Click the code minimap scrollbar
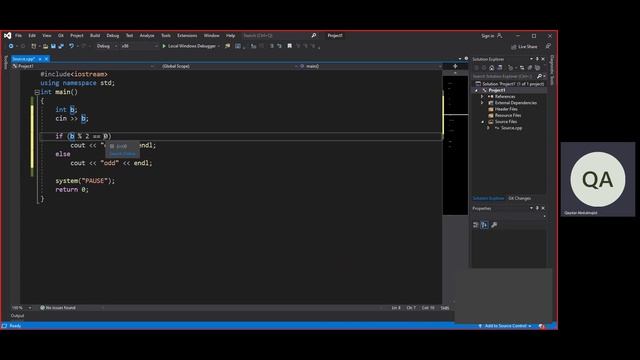 (x=456, y=145)
